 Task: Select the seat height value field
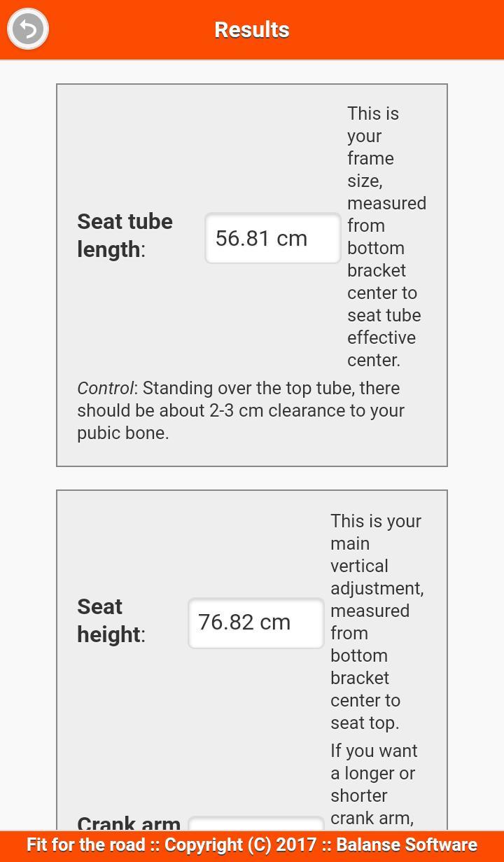pyautogui.click(x=255, y=623)
